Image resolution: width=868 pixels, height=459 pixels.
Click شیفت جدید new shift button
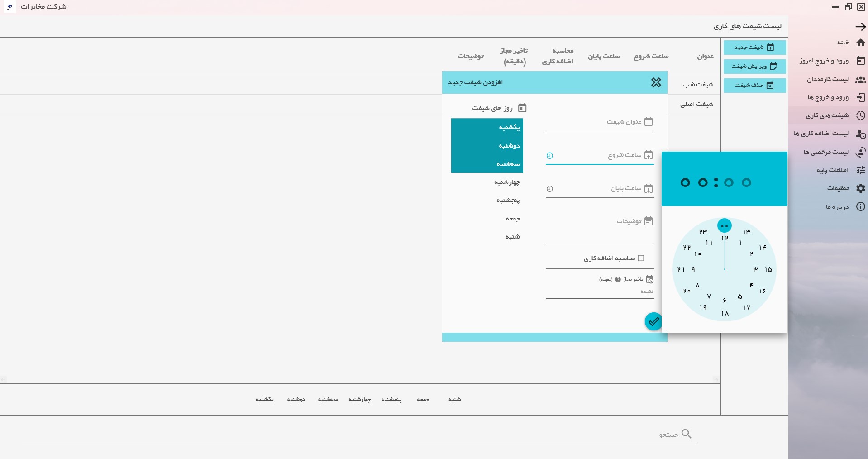(x=754, y=48)
